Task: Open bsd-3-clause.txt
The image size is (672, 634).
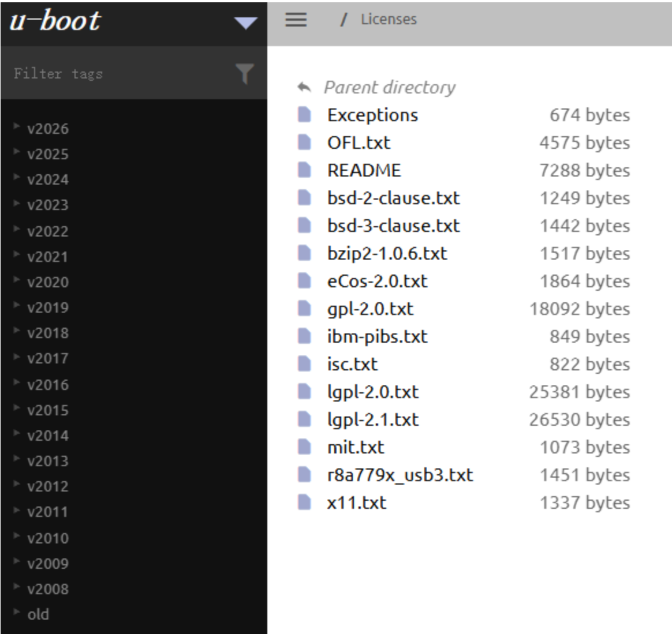Action: pyautogui.click(x=393, y=226)
